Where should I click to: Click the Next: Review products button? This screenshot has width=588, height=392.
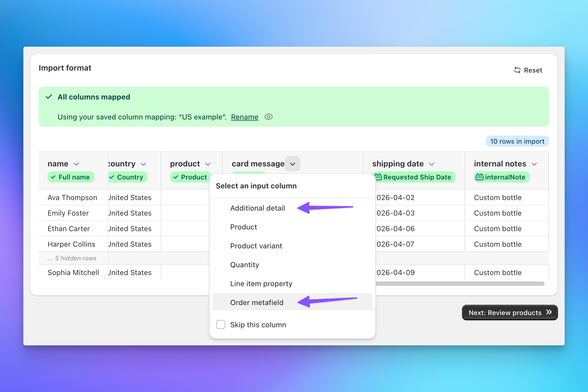point(510,312)
